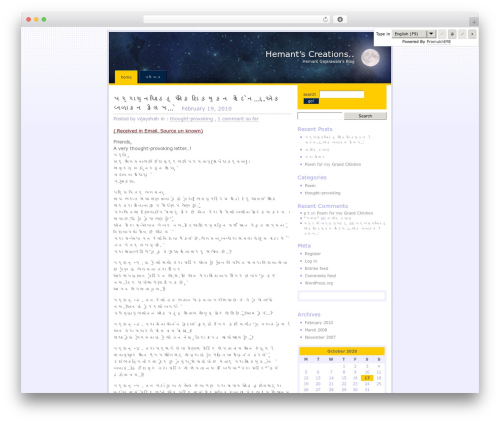Screen dimensions: 500x423
Task: Click the input field left of Search button
Action: (x=320, y=116)
